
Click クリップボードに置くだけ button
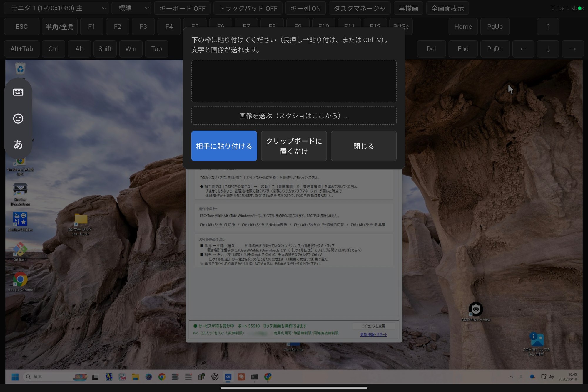point(294,146)
